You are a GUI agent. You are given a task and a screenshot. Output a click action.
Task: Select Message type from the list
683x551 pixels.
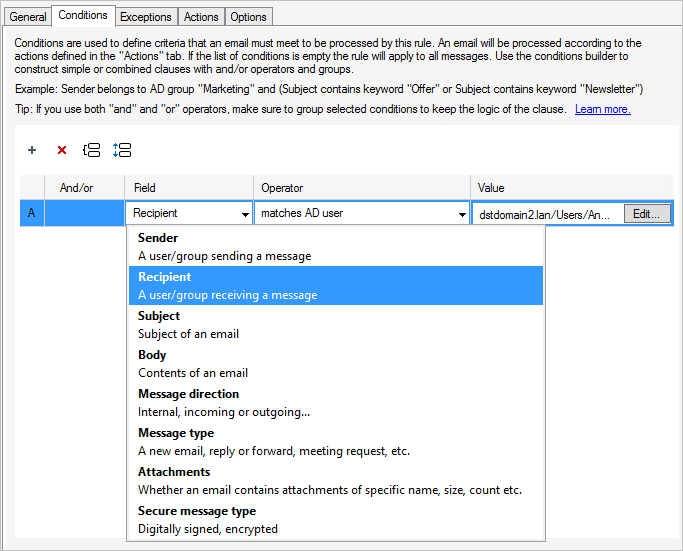point(336,442)
